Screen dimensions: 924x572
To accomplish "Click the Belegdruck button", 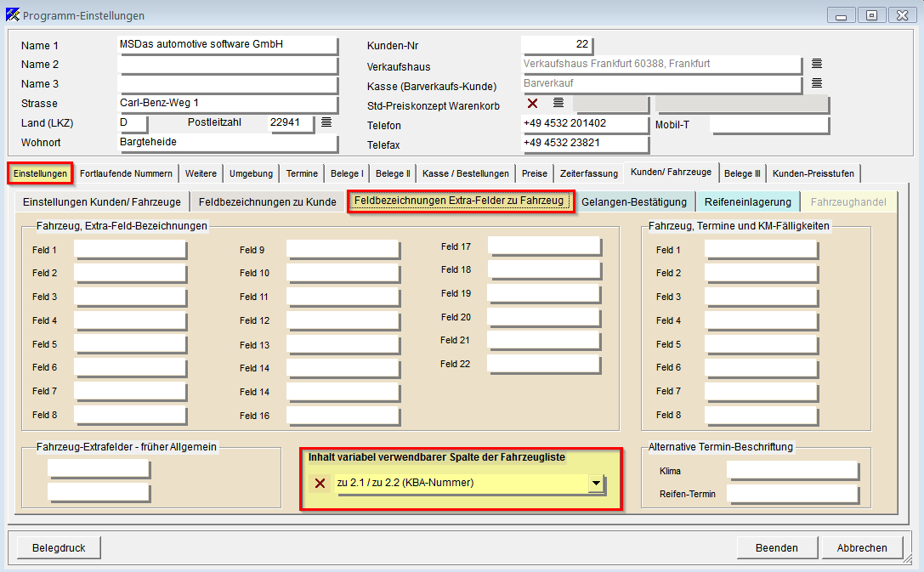I will [x=59, y=548].
